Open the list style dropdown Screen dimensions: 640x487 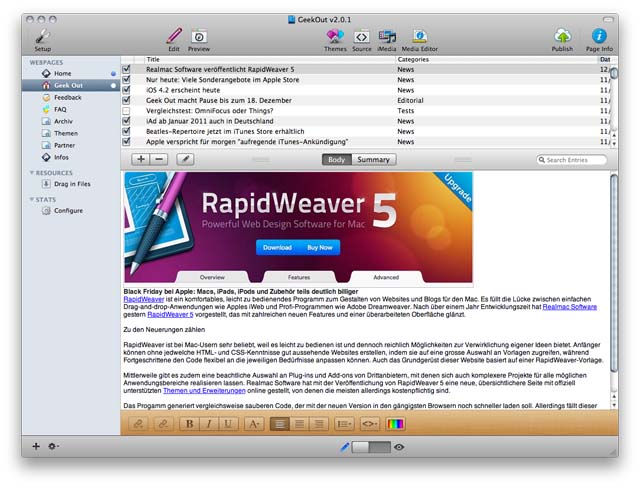tap(344, 424)
